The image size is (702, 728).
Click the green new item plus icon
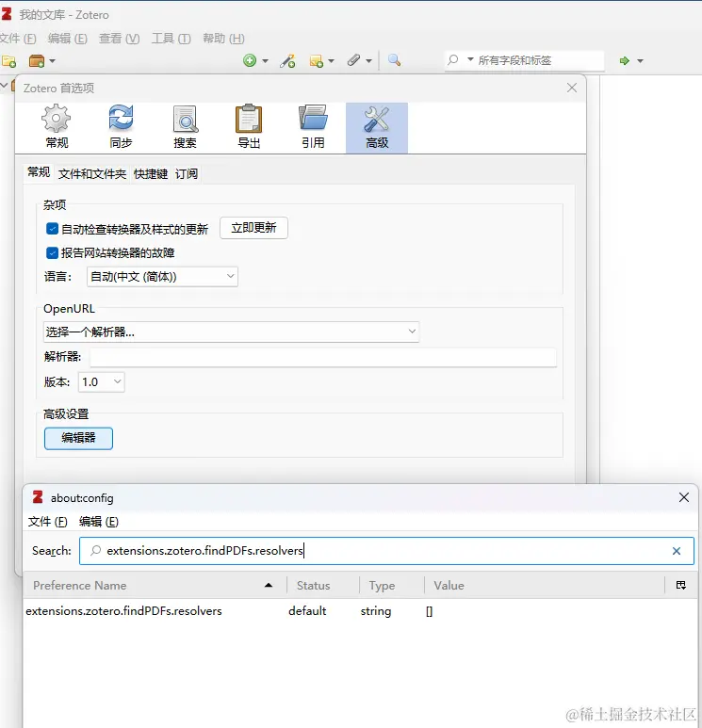pos(250,60)
